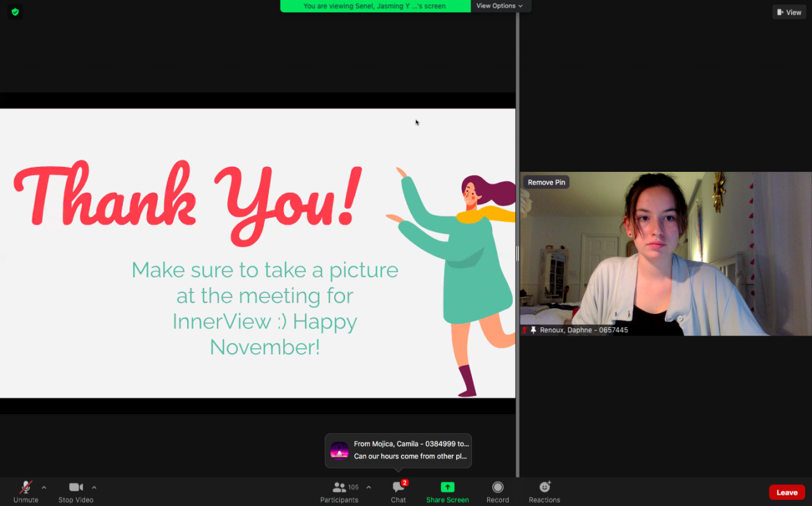
Task: Open the Chat panel
Action: coord(398,491)
